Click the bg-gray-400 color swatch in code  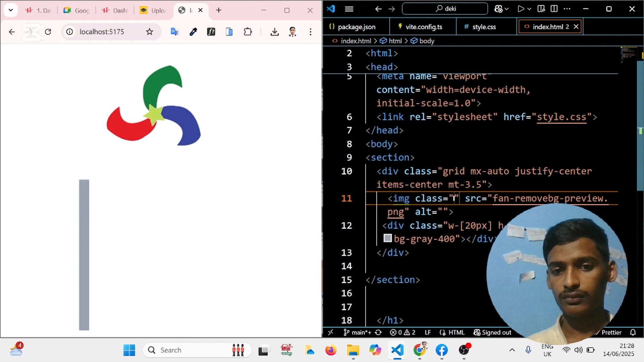click(388, 238)
